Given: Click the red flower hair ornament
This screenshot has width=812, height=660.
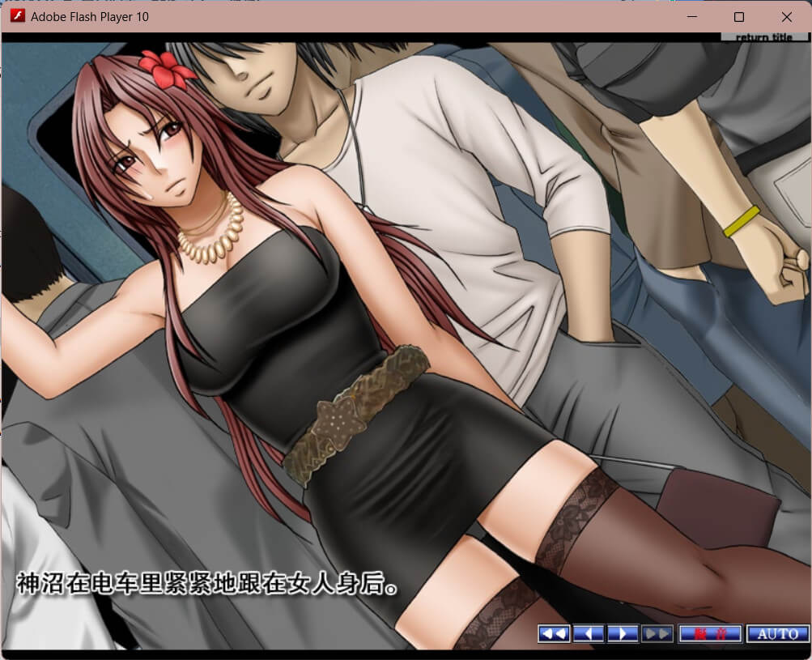Looking at the screenshot, I should [165, 70].
